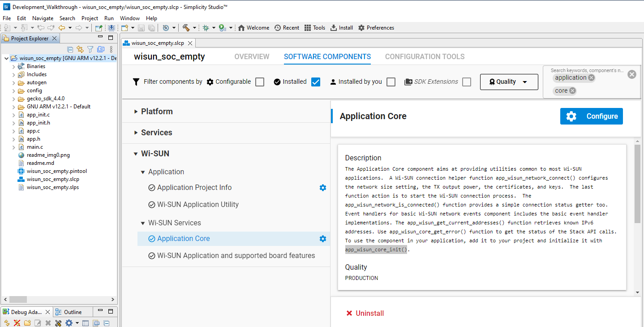Expand the autogen folder
Viewport: 644px width, 327px height.
click(13, 82)
